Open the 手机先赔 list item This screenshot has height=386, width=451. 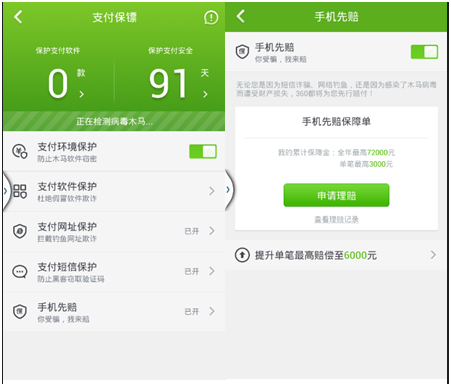114,312
